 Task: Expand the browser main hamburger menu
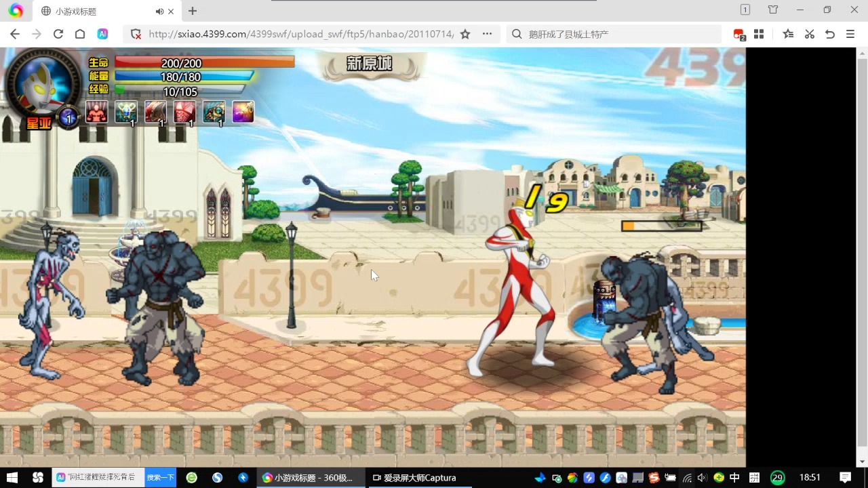pos(850,34)
